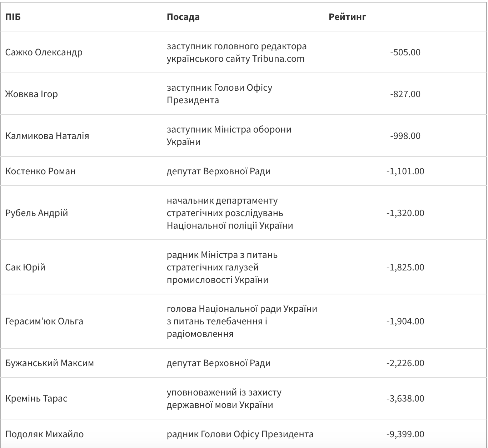Select the заступник Міністра оборони position
488x448 pixels.
point(229,136)
